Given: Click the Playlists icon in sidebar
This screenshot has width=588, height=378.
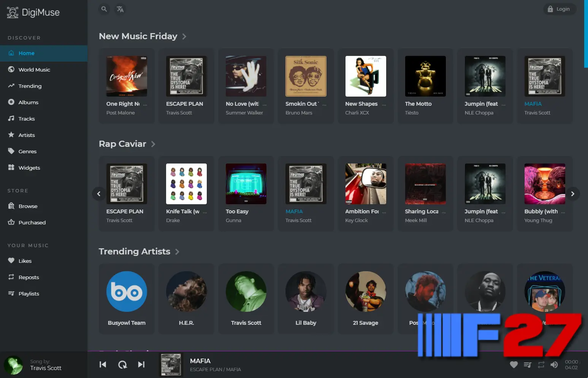Looking at the screenshot, I should click(x=11, y=293).
